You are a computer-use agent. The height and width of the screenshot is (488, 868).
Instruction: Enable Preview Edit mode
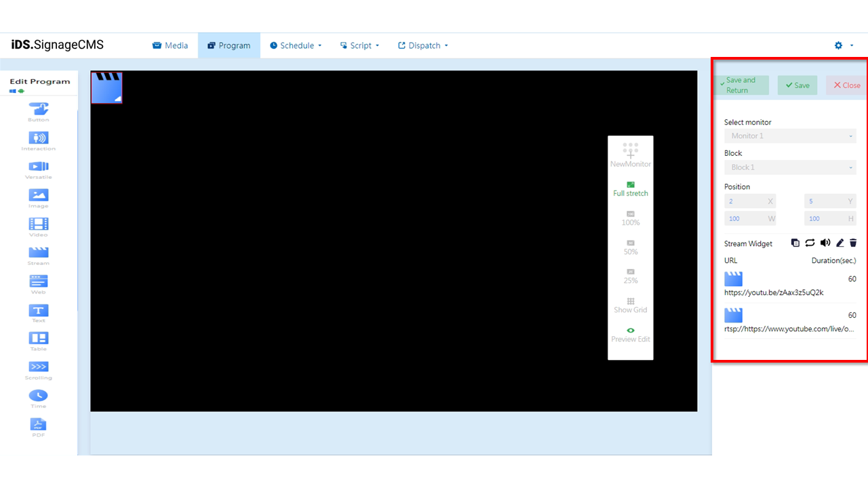631,333
